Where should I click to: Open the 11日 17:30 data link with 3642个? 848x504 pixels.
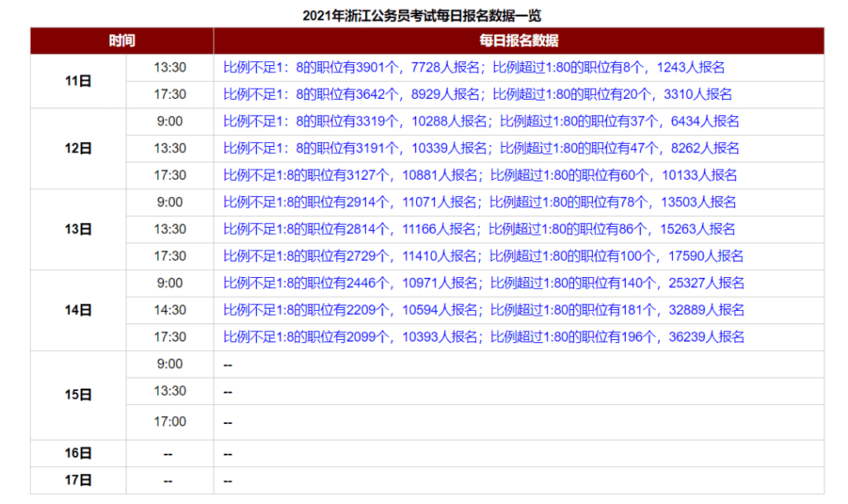coord(477,95)
